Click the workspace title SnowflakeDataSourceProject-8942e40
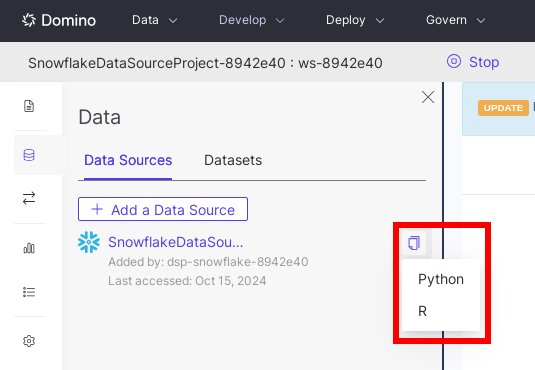Viewport: 535px width, 370px height. 157,63
